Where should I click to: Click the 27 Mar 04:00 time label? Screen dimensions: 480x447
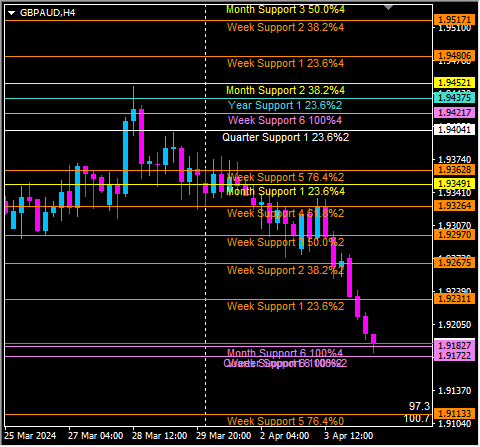(96, 436)
